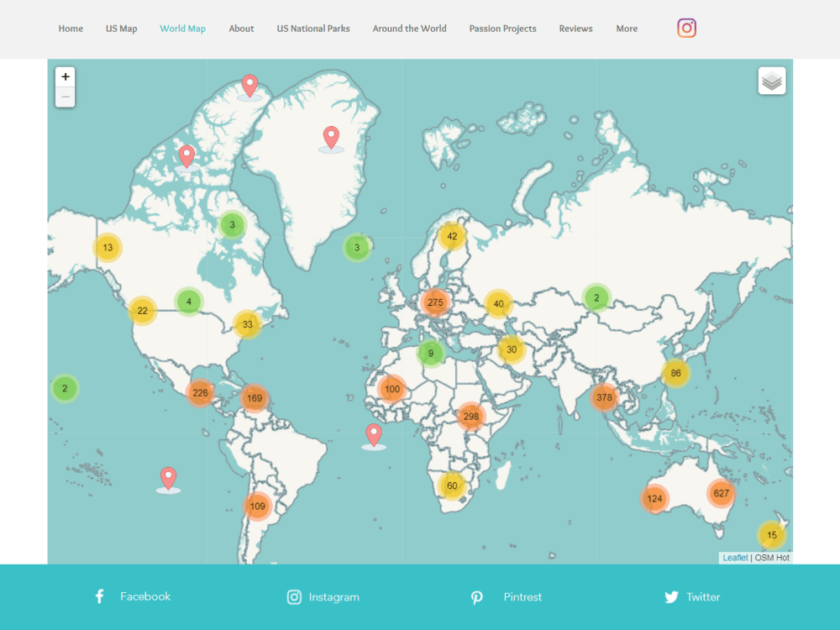Open the 22 cluster on the US west coast
Screen dimensions: 840x630
pyautogui.click(x=142, y=311)
